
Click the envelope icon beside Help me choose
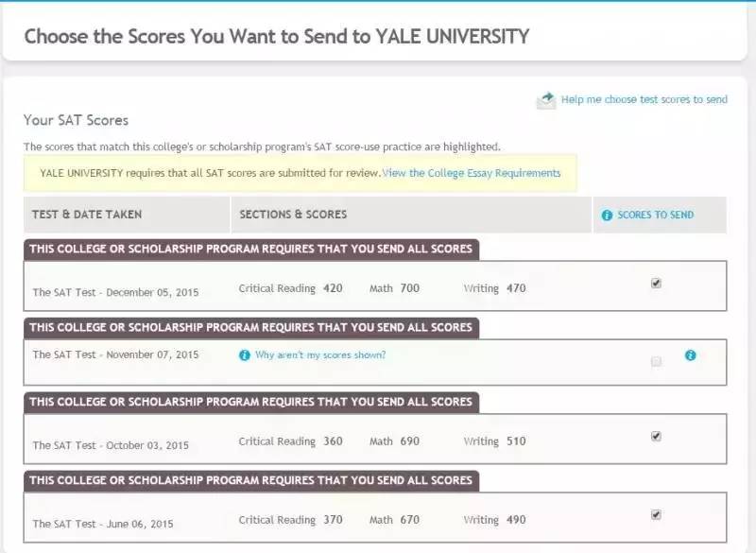click(546, 100)
